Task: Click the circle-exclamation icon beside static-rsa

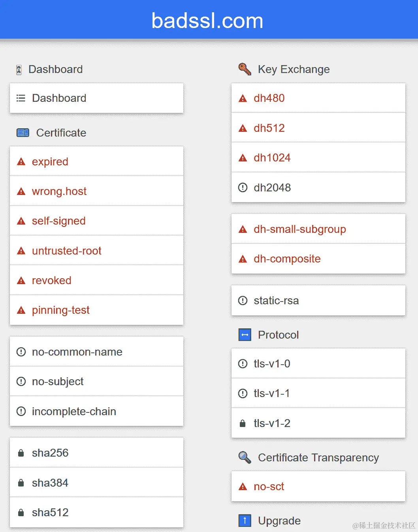Action: tap(243, 301)
